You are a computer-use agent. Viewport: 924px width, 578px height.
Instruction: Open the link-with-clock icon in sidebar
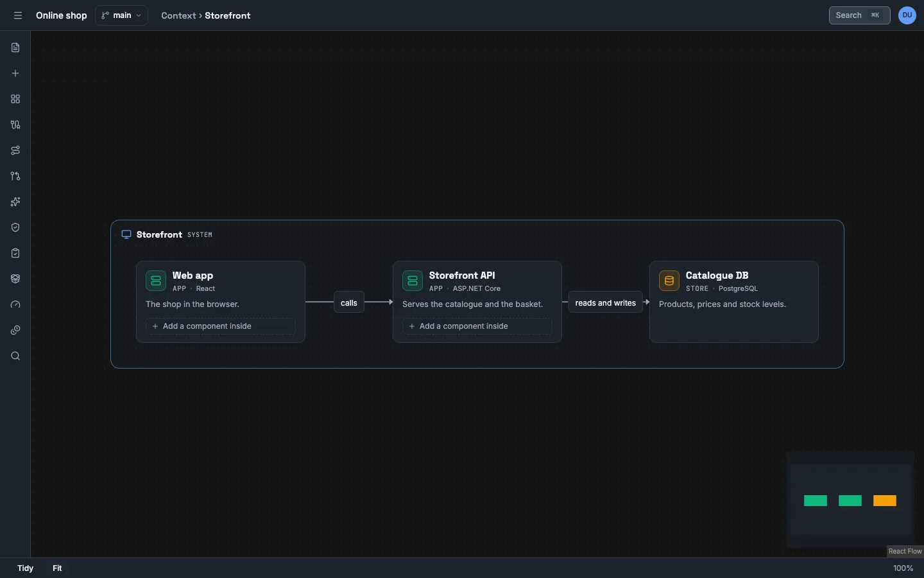(x=15, y=330)
